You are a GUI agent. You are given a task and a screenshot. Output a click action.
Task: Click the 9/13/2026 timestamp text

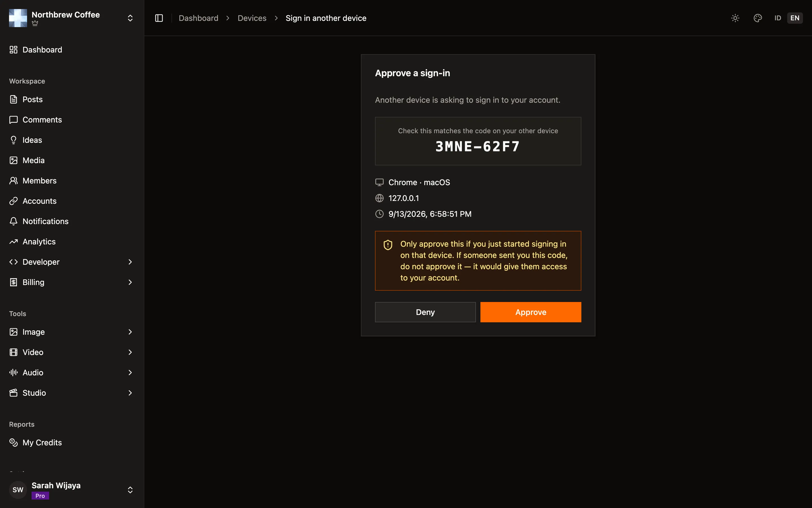[x=430, y=214]
